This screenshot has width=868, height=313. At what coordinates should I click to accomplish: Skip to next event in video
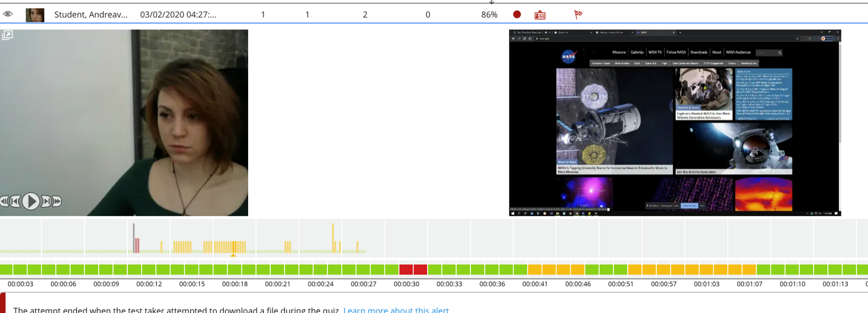click(46, 201)
